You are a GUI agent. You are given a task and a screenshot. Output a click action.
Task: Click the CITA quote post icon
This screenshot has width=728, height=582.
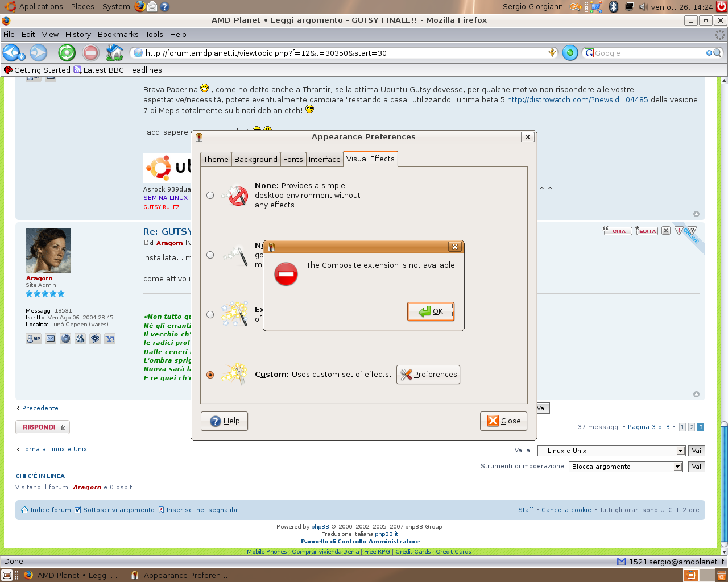pyautogui.click(x=618, y=231)
